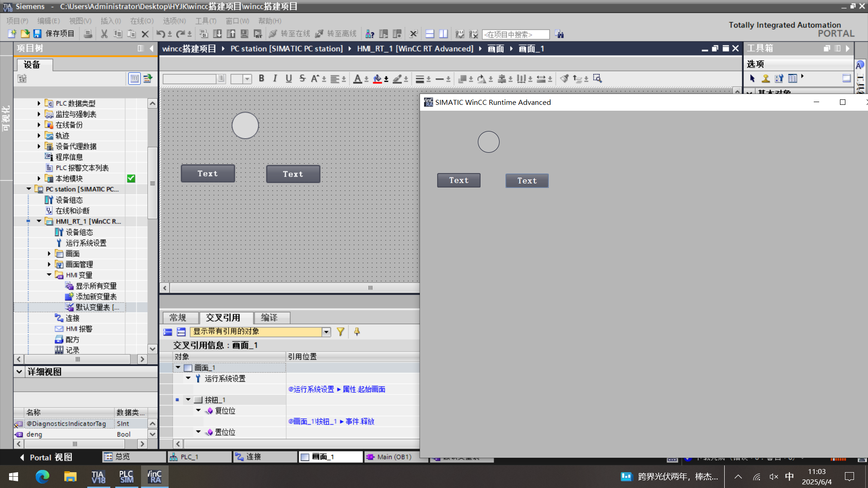This screenshot has height=488, width=868.
Task: Click the Undo arrow icon
Action: (x=160, y=34)
